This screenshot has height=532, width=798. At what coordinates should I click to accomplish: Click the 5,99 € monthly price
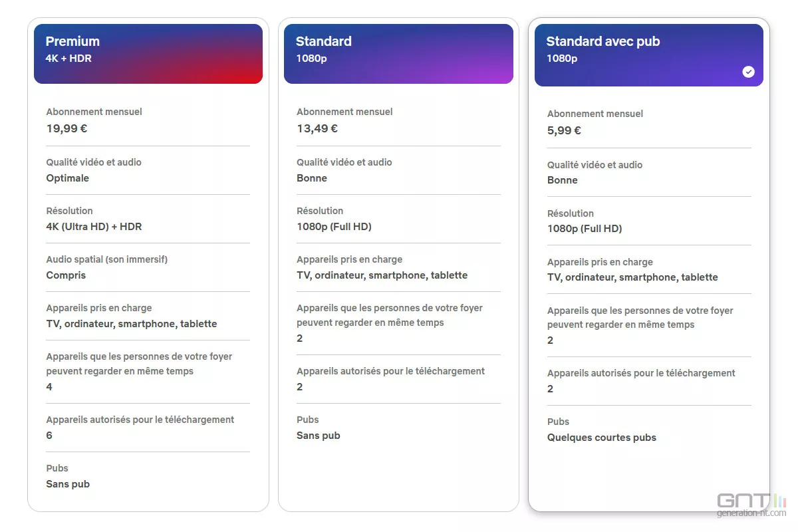point(564,130)
